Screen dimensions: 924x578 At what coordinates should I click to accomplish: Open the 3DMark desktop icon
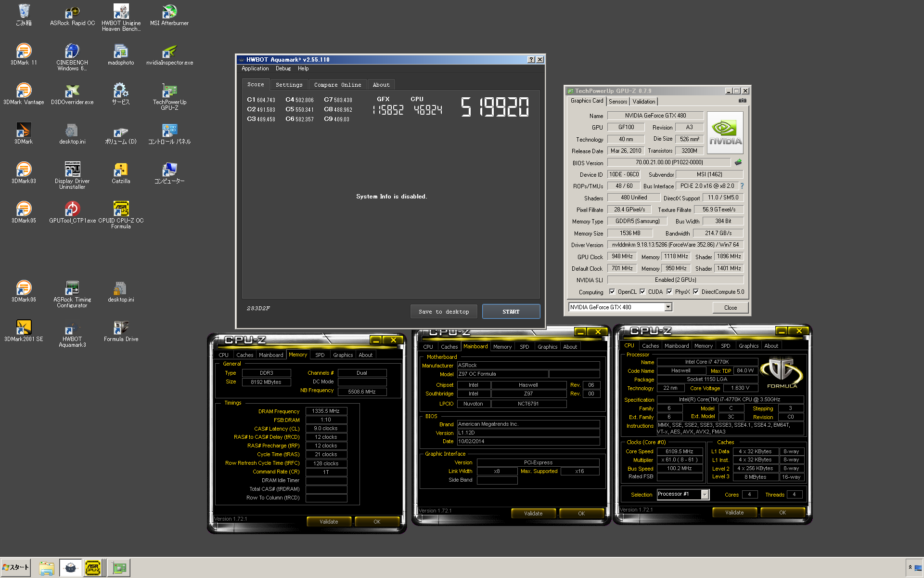(24, 133)
